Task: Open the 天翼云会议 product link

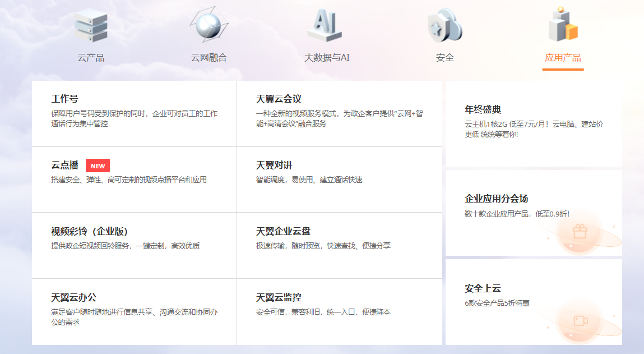Action: point(279,99)
